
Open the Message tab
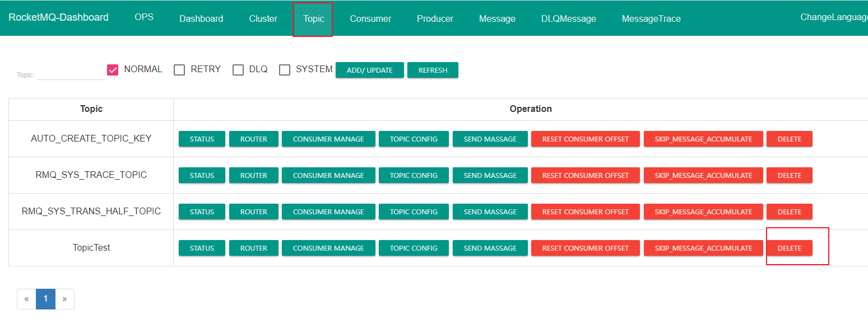pyautogui.click(x=497, y=18)
